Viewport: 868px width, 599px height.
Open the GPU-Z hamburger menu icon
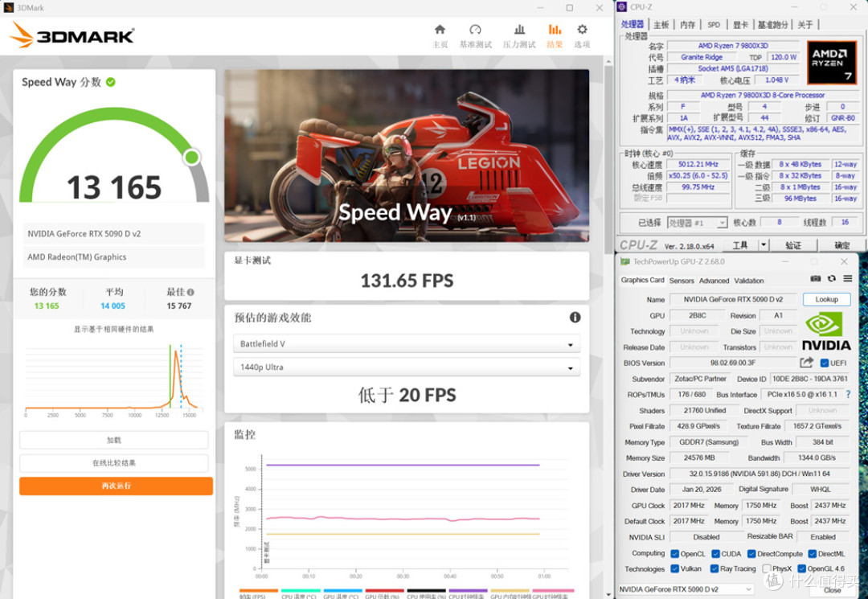848,279
